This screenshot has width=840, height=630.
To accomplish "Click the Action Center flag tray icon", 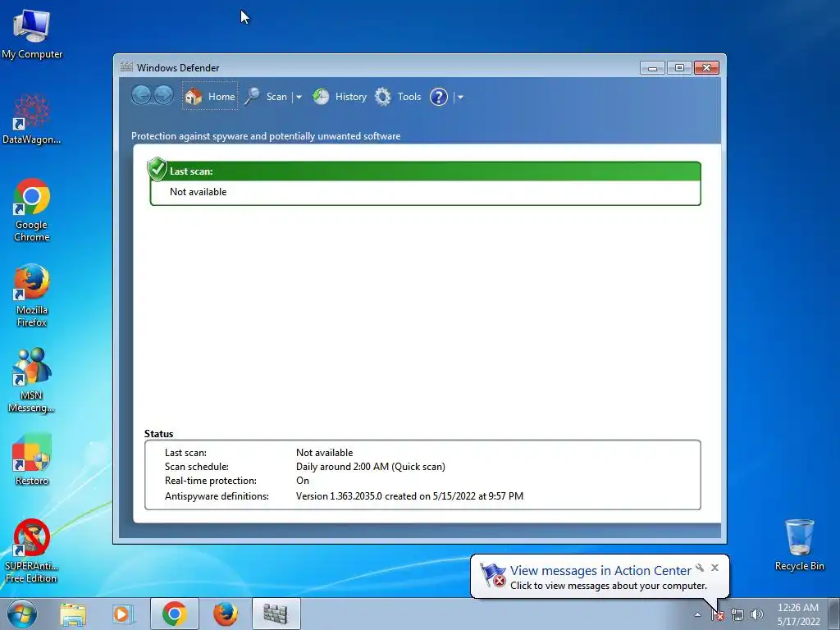I will [718, 615].
